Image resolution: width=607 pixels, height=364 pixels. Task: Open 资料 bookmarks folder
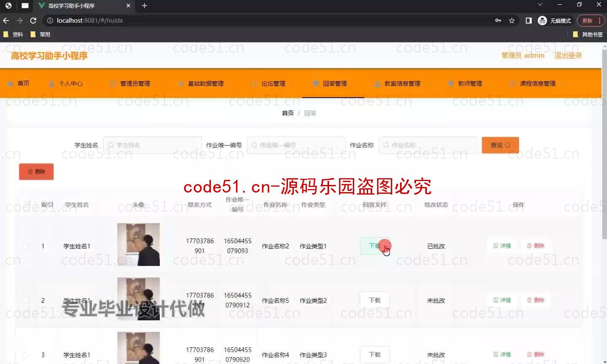(x=13, y=35)
